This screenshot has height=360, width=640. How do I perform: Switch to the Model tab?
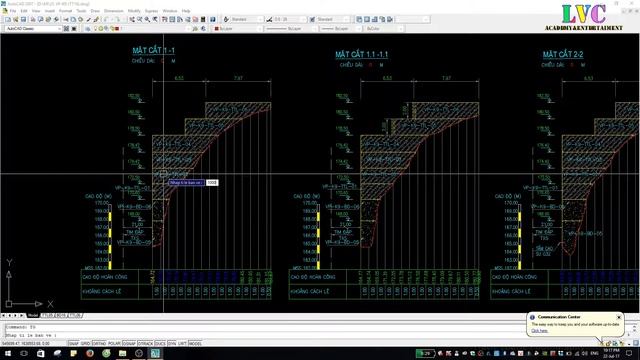point(33,315)
